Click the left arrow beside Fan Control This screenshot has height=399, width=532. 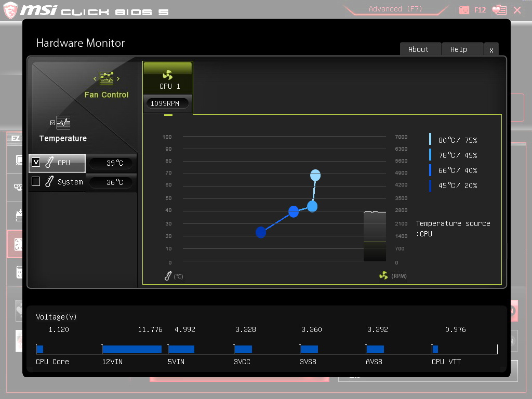(x=95, y=79)
